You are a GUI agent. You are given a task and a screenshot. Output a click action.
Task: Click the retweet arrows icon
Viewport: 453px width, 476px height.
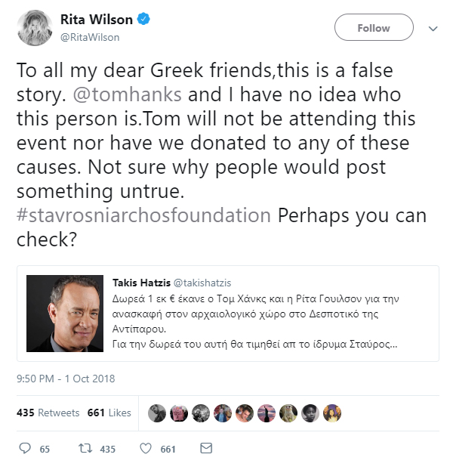point(85,448)
